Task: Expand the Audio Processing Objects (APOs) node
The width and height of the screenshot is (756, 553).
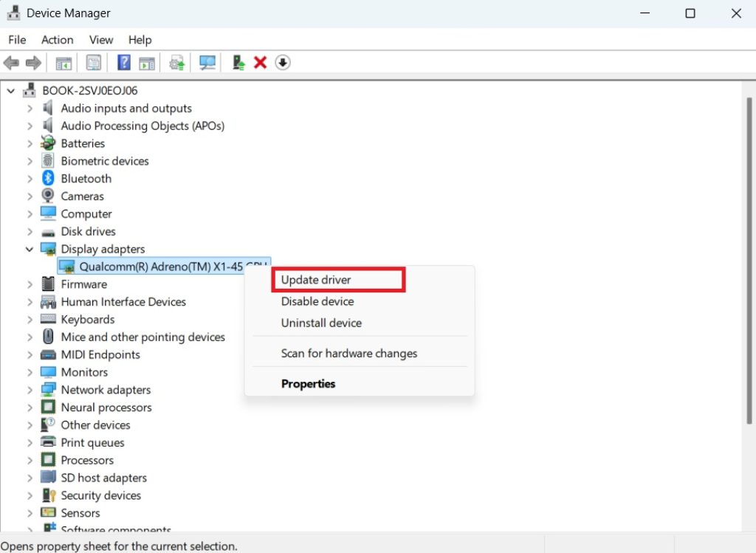Action: click(x=30, y=126)
